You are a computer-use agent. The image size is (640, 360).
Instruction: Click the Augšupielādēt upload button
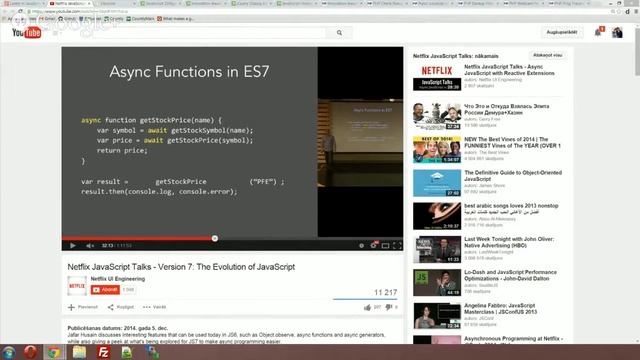click(562, 32)
